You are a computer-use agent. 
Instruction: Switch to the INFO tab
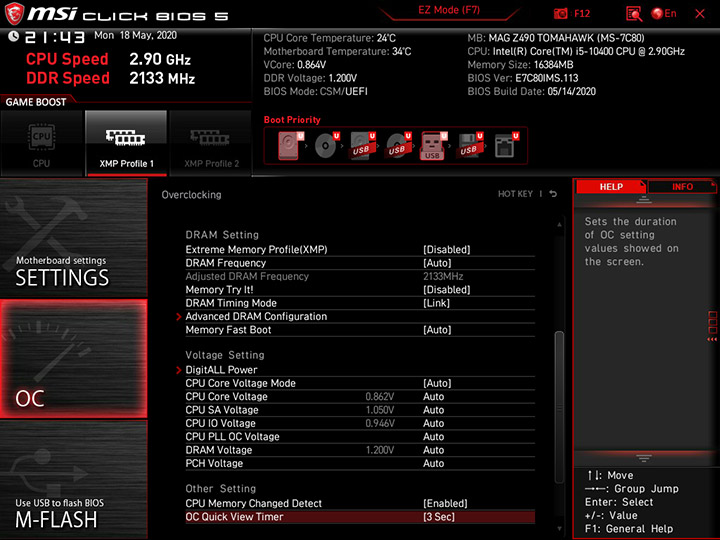(x=682, y=187)
